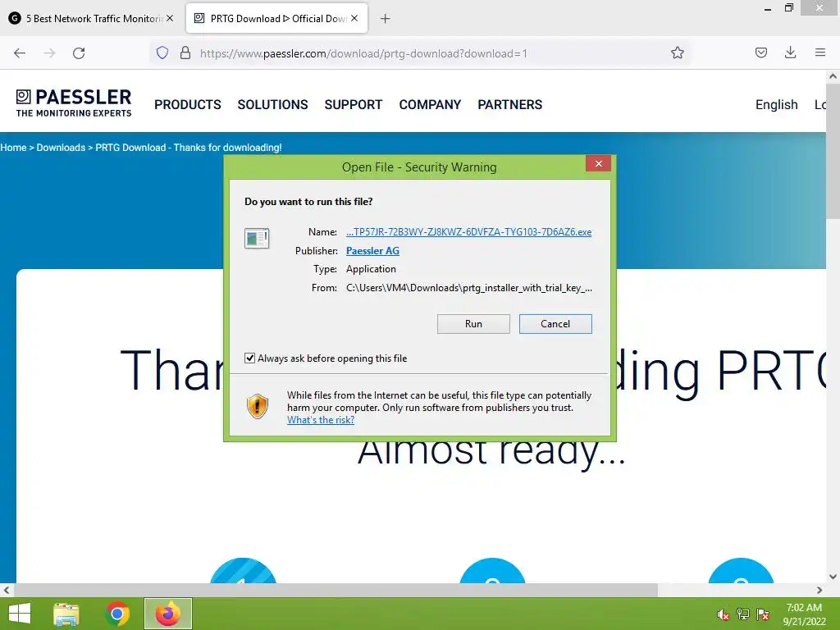The height and width of the screenshot is (630, 840).
Task: Open a new browser tab
Action: (386, 19)
